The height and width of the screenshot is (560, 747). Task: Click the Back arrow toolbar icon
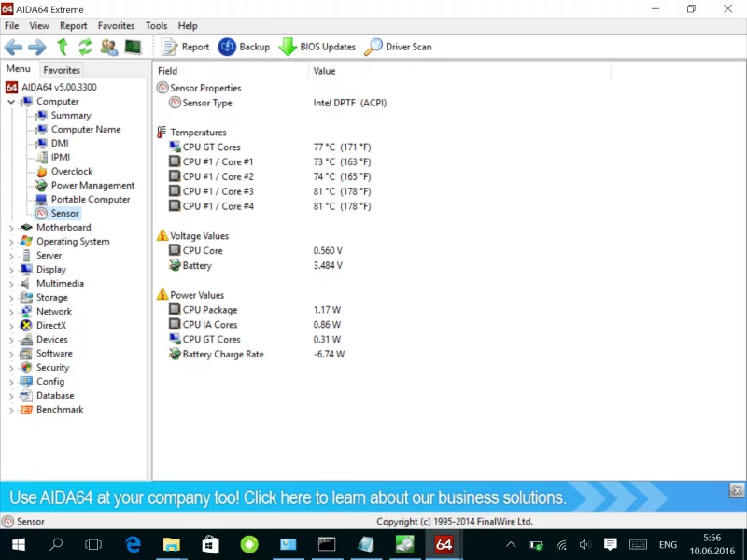[13, 47]
